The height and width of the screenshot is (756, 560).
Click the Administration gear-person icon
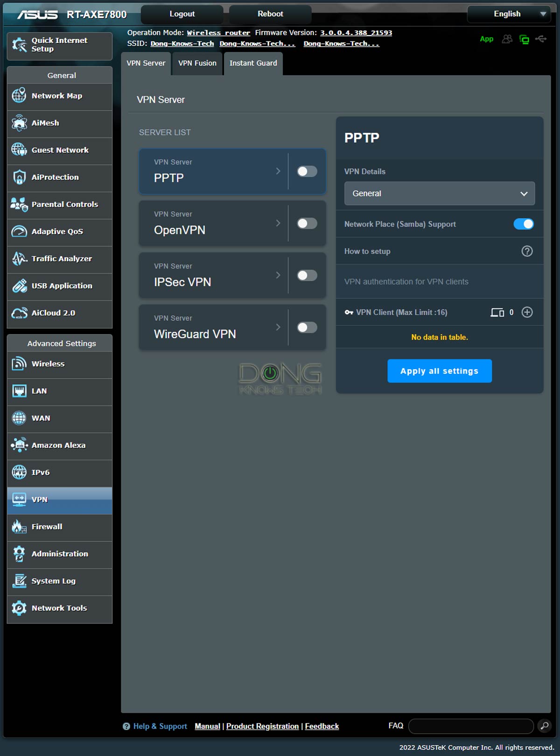[19, 554]
